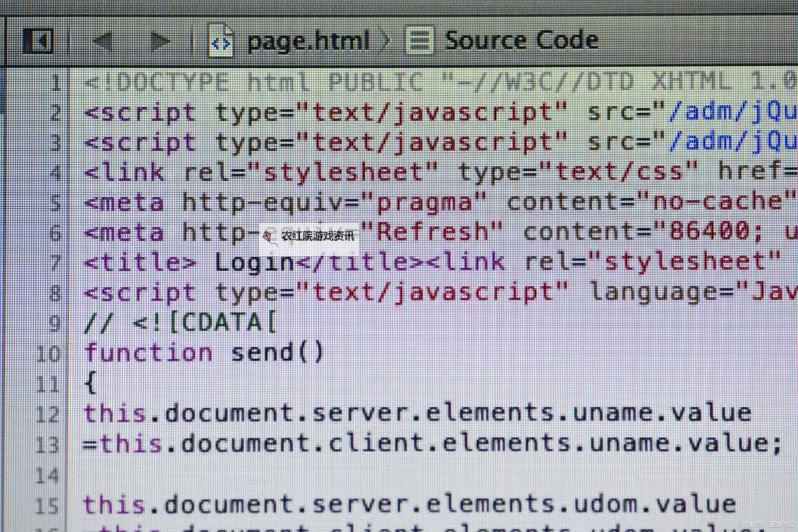The image size is (798, 532).
Task: Click line number 12 in the gutter
Action: click(48, 414)
